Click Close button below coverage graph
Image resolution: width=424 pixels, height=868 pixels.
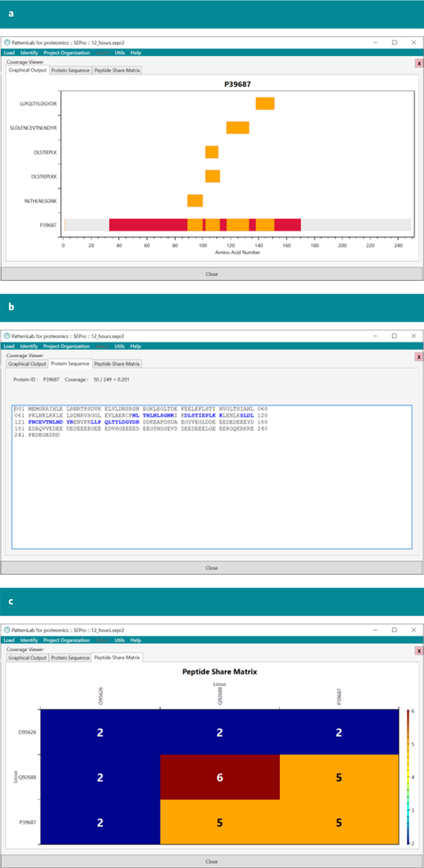[x=211, y=274]
